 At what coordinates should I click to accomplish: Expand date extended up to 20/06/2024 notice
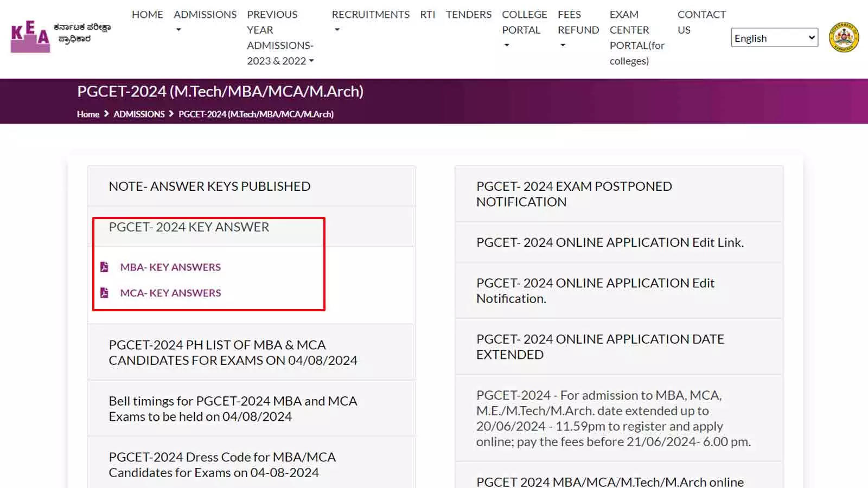coord(619,418)
